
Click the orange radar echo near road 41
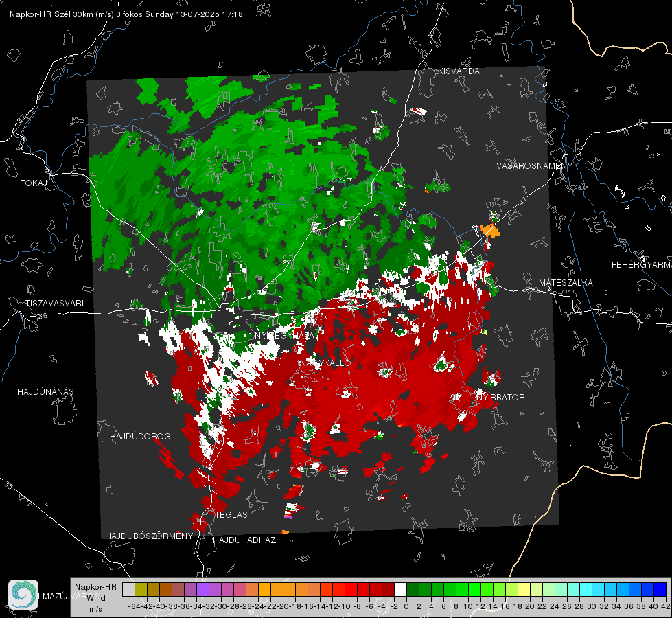click(x=490, y=230)
